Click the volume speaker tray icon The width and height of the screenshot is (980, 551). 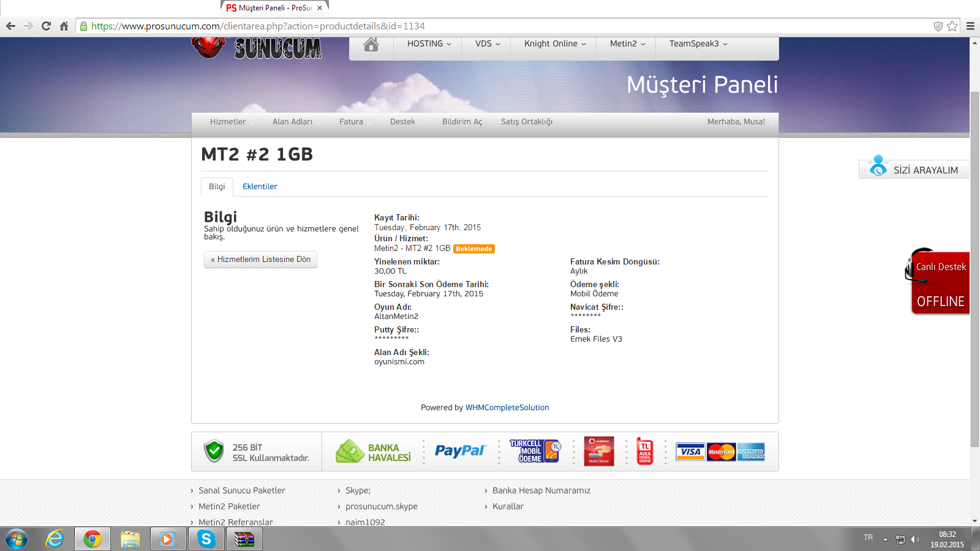[915, 539]
